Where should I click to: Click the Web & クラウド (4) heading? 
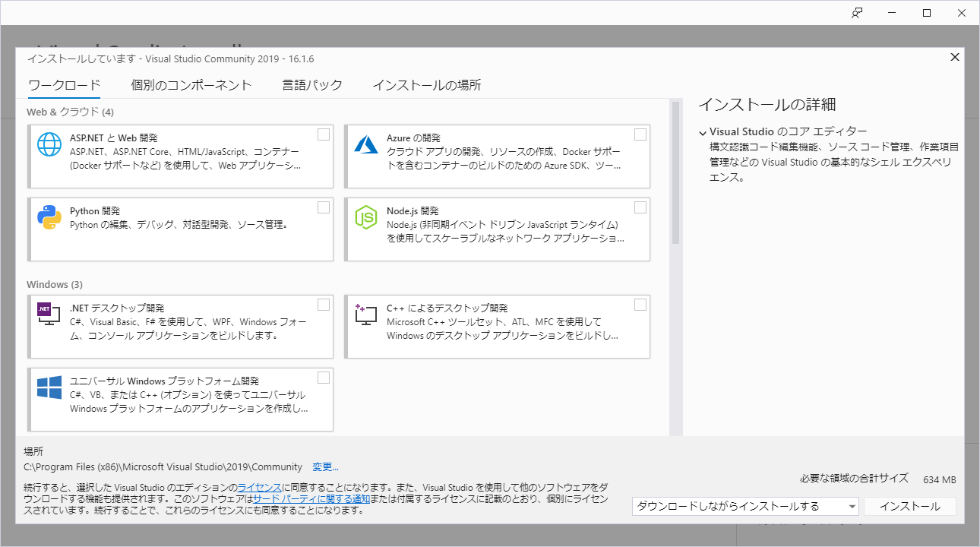pos(70,112)
